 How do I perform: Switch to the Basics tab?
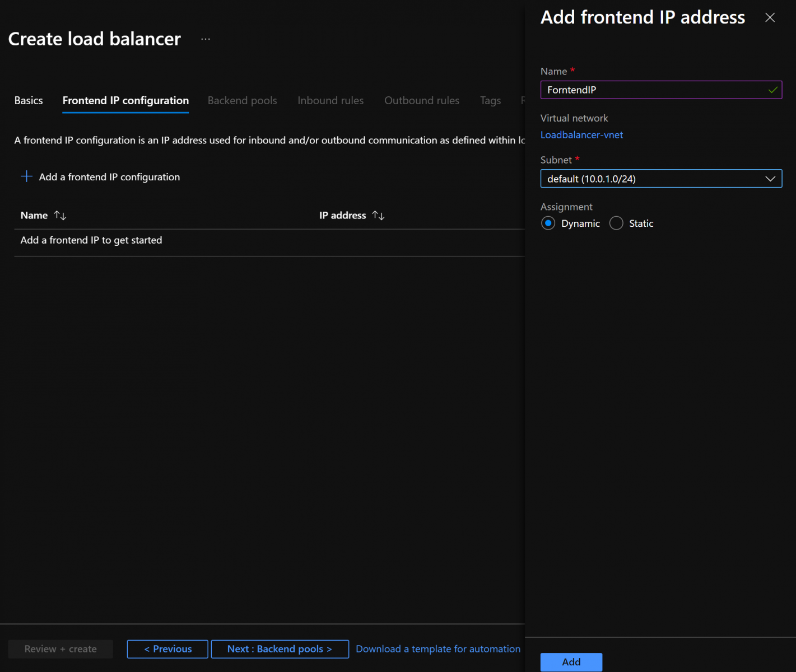point(29,101)
